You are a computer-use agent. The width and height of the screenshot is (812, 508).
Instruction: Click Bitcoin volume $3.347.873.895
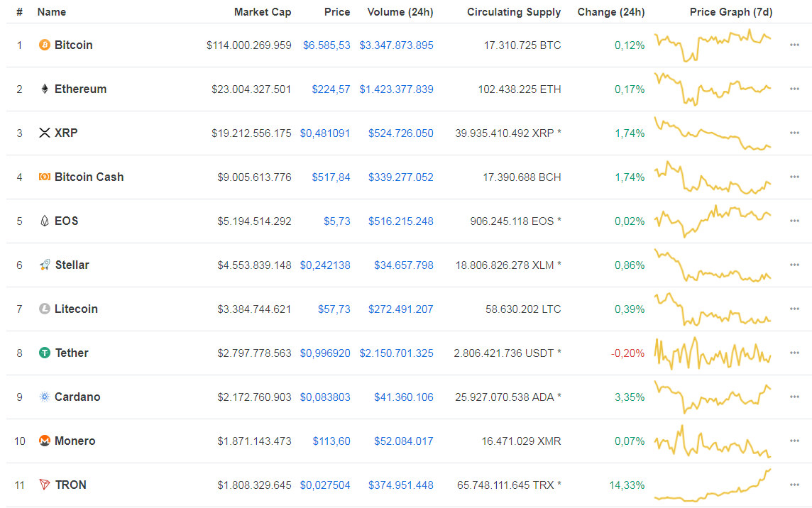tap(396, 45)
